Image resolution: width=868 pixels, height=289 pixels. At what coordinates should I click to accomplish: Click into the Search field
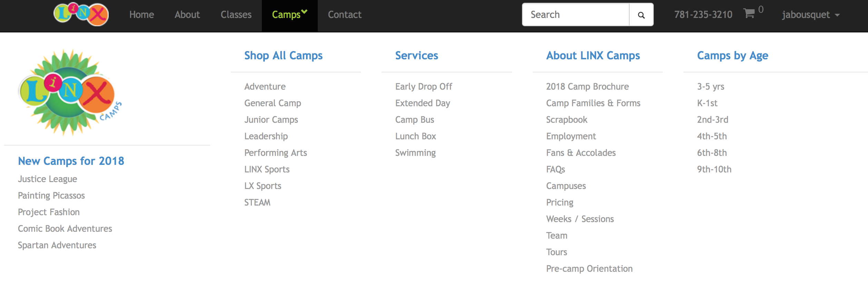tap(575, 15)
